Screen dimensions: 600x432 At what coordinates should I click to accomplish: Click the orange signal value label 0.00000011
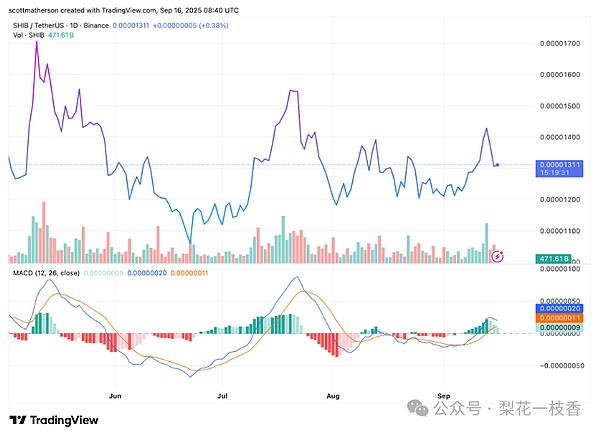click(x=562, y=318)
